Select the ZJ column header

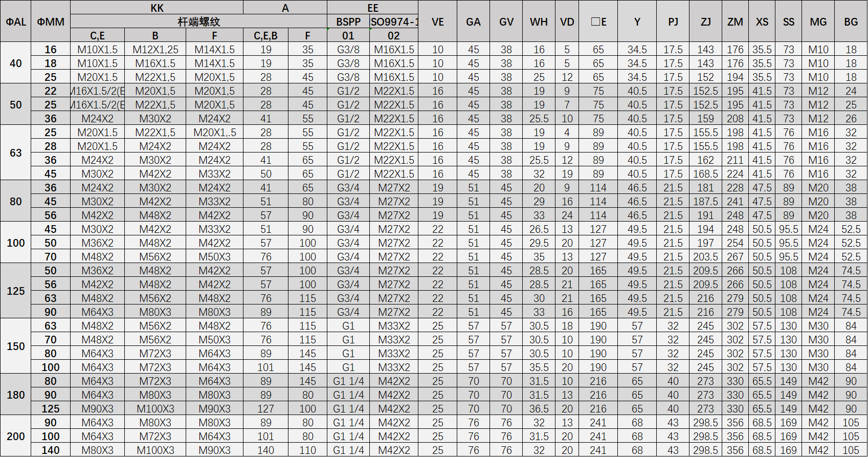[x=705, y=21]
